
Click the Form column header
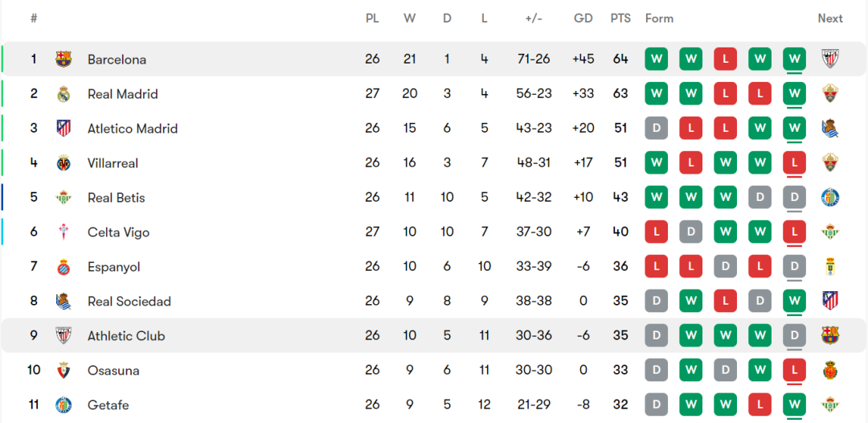pyautogui.click(x=659, y=18)
